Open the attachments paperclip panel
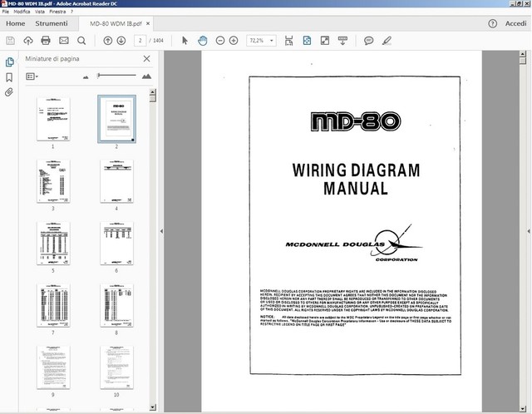Image resolution: width=532 pixels, height=414 pixels. tap(9, 92)
